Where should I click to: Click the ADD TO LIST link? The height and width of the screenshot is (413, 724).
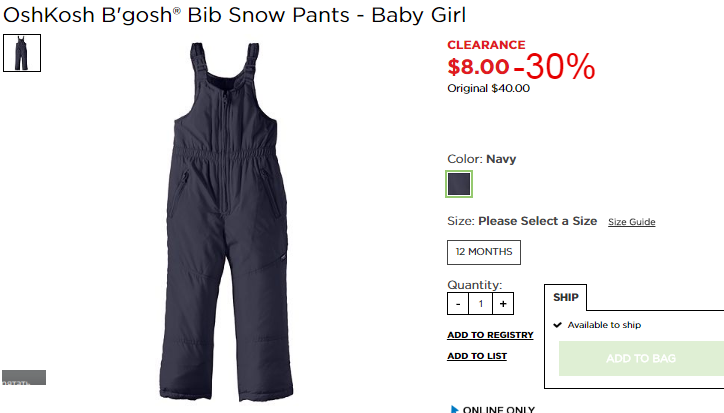477,356
